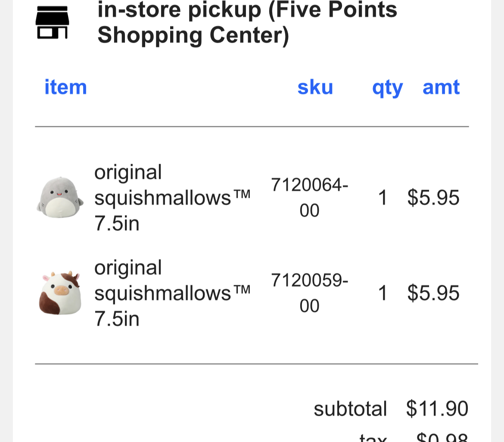Click the store pickup icon
This screenshot has height=442, width=504.
(x=52, y=23)
